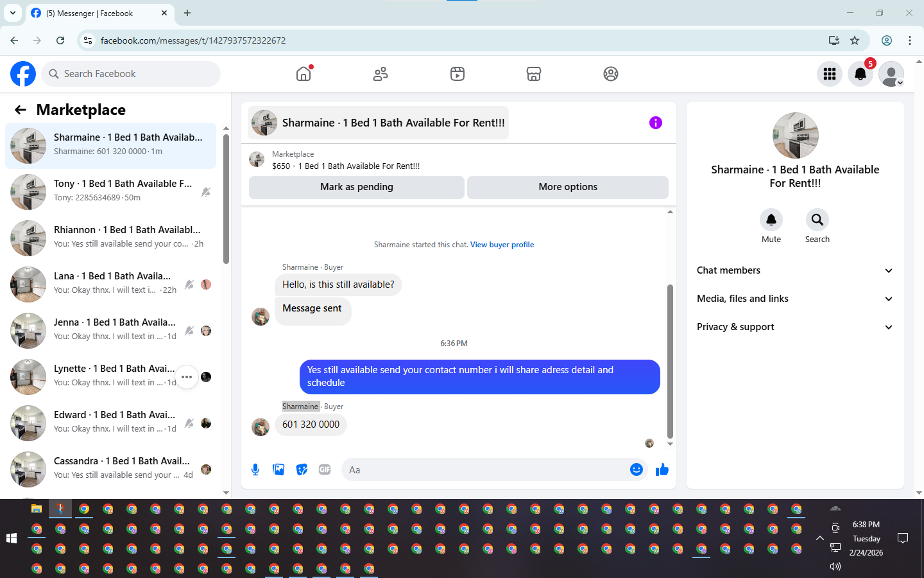Attach a photo with the image icon
This screenshot has height=578, width=924.
278,469
